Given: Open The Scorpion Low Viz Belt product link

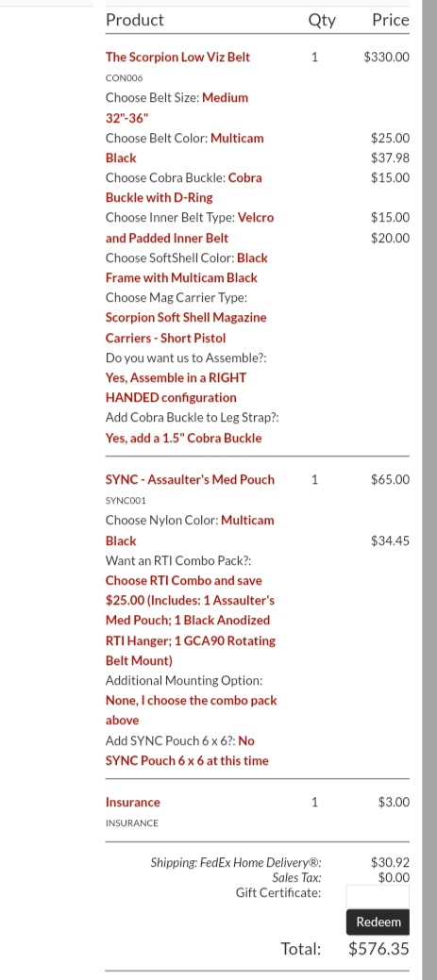Looking at the screenshot, I should coord(177,57).
